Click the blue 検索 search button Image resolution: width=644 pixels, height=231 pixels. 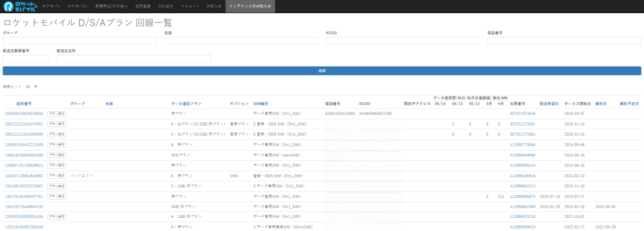(321, 71)
